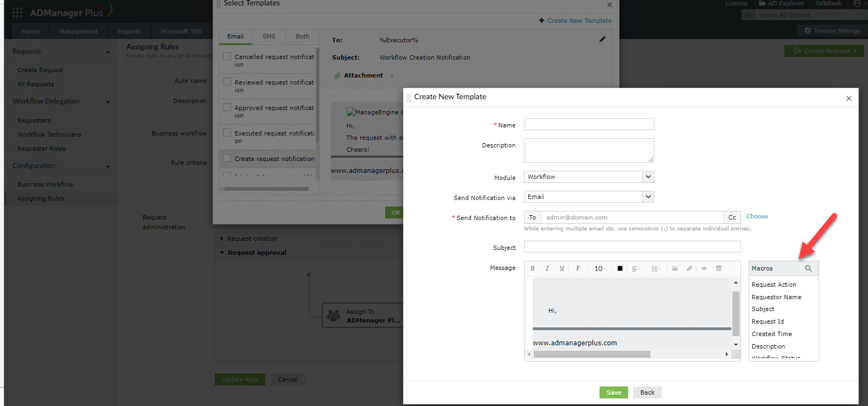Tick the Cancelled request notification checkbox
Image resolution: width=868 pixels, height=406 pixels.
pyautogui.click(x=227, y=56)
